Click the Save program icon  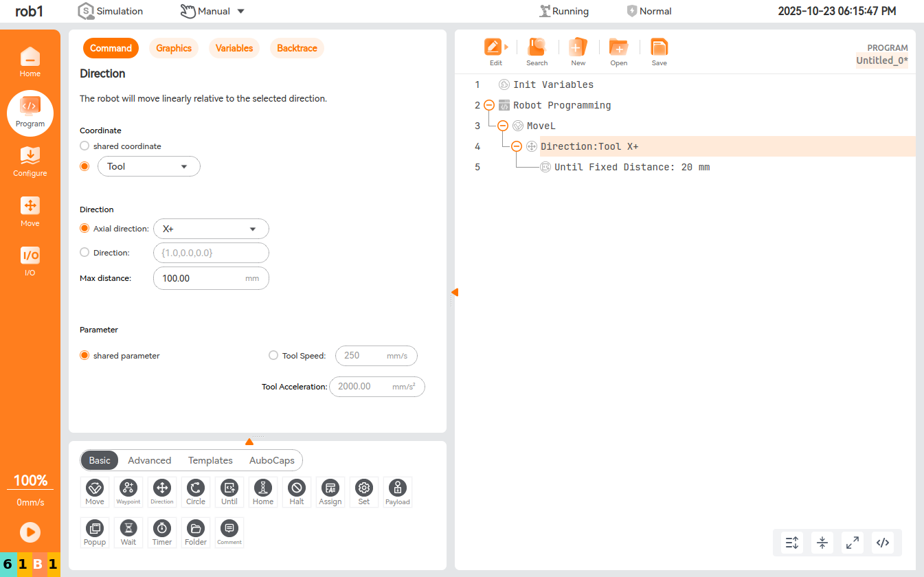coord(659,52)
